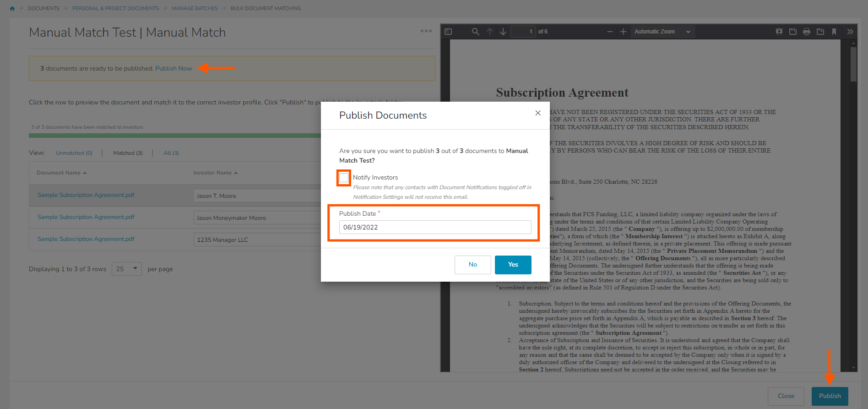The height and width of the screenshot is (409, 868).
Task: Click the Publish Date input field
Action: 435,227
